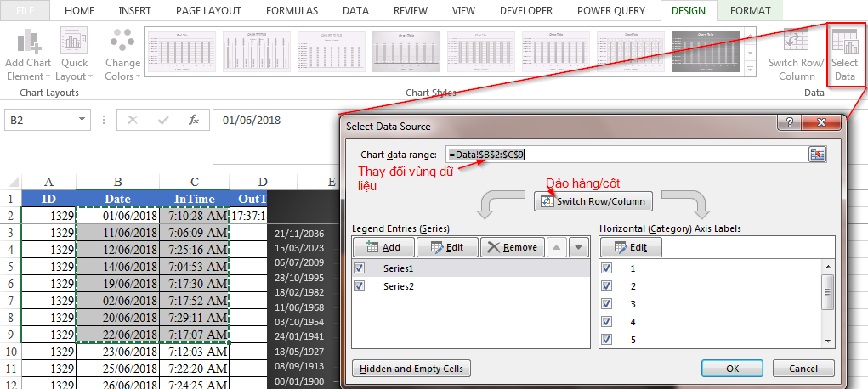Click the Date header cell

[117, 199]
